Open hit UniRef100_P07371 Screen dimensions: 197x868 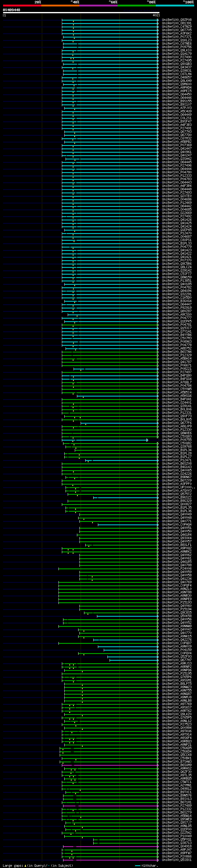click(x=177, y=37)
